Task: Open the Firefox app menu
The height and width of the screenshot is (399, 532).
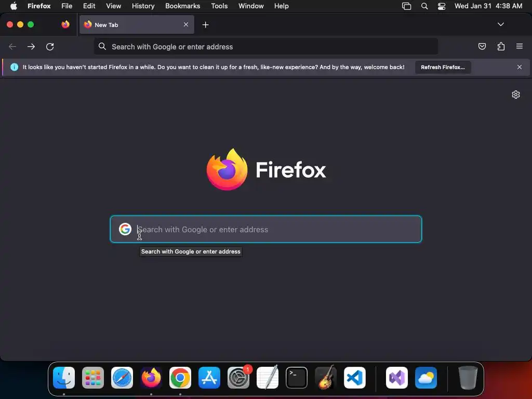Action: coord(39,6)
